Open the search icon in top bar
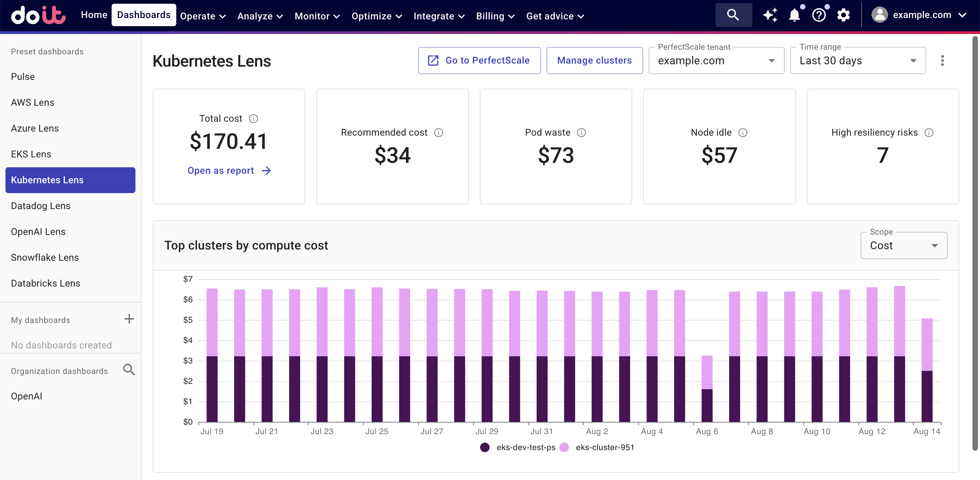 point(733,15)
